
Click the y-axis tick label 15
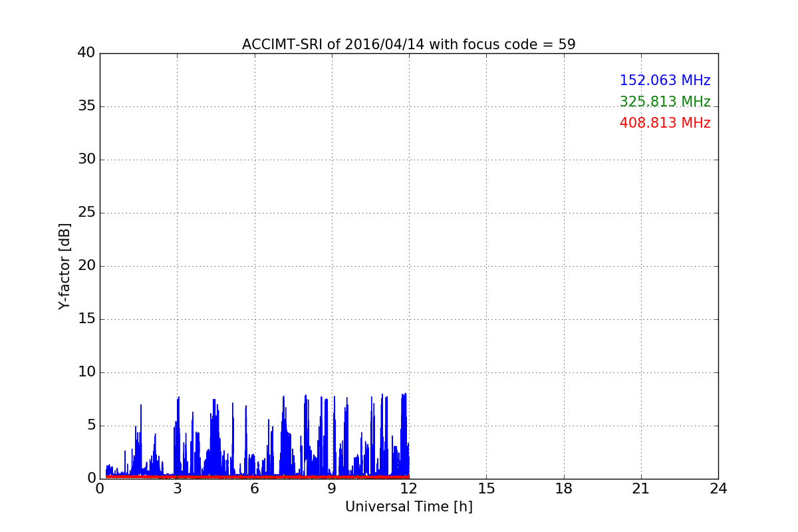point(86,319)
